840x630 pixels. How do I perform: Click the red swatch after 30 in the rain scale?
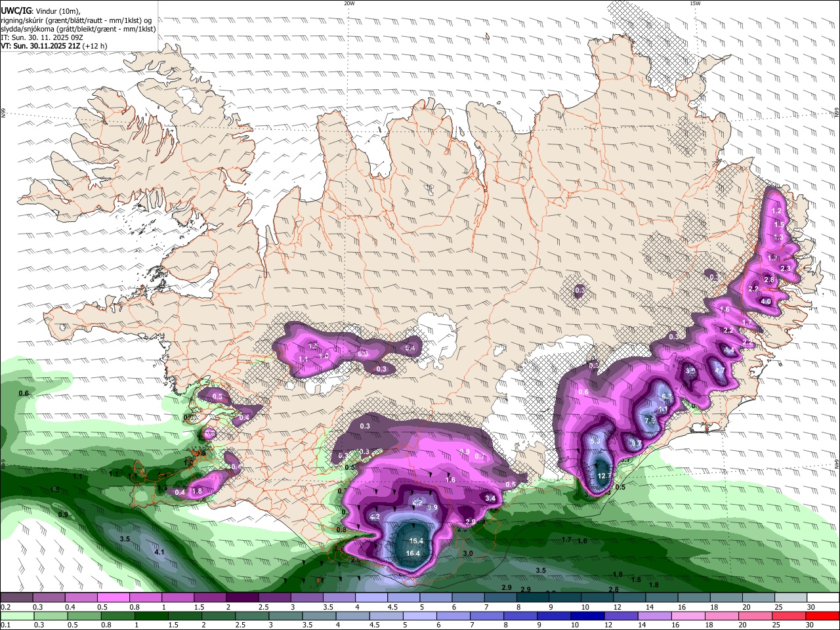822,616
